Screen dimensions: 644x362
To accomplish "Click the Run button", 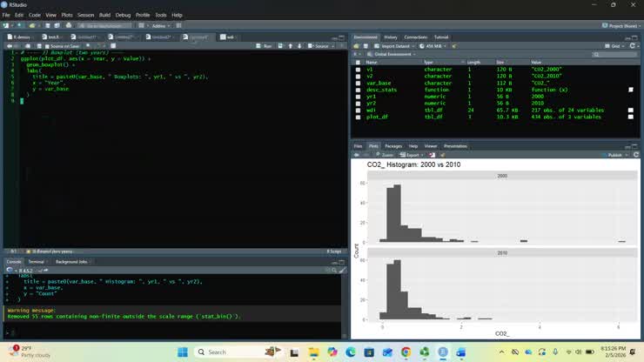I will [x=264, y=46].
